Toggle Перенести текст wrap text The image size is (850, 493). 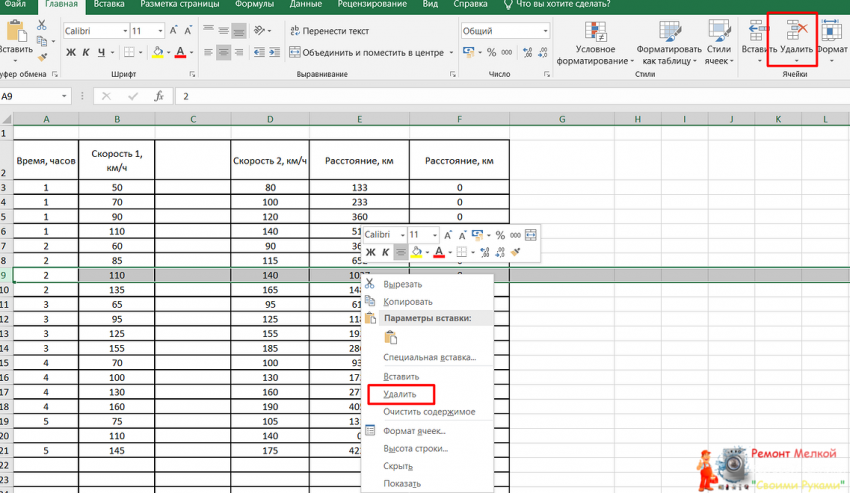coord(328,31)
